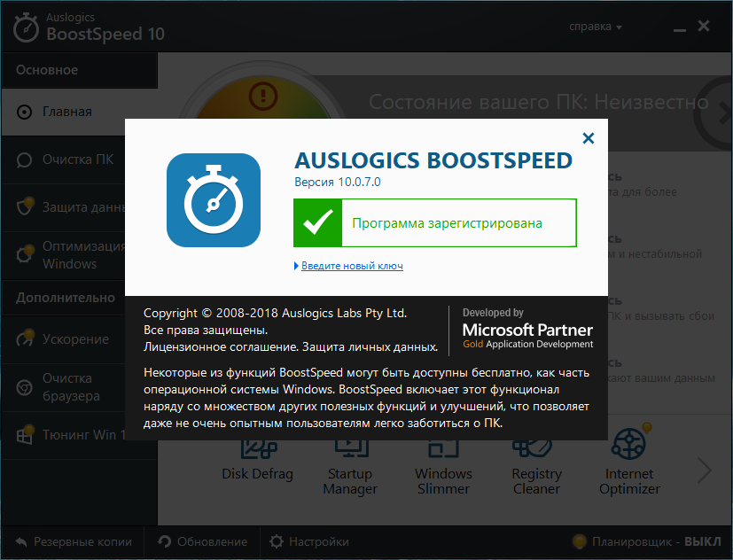Viewport: 733px width, 560px height.
Task: Launch the Windows Slimmer tool
Action: [x=444, y=468]
